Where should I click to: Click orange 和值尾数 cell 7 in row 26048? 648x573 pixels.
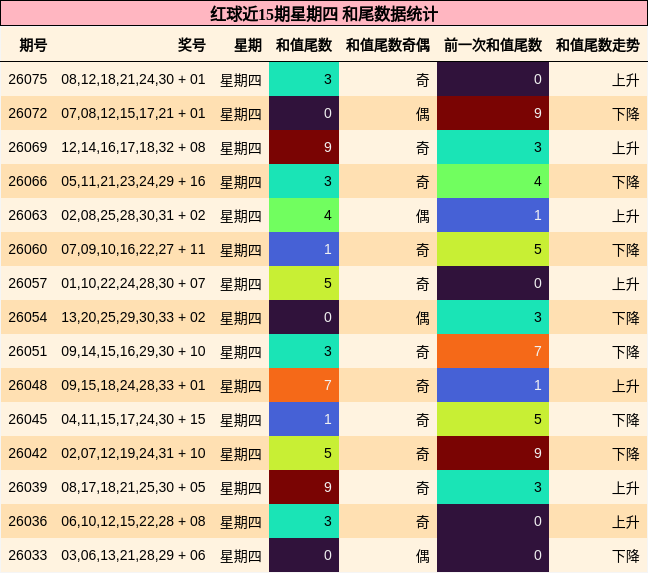coord(304,385)
